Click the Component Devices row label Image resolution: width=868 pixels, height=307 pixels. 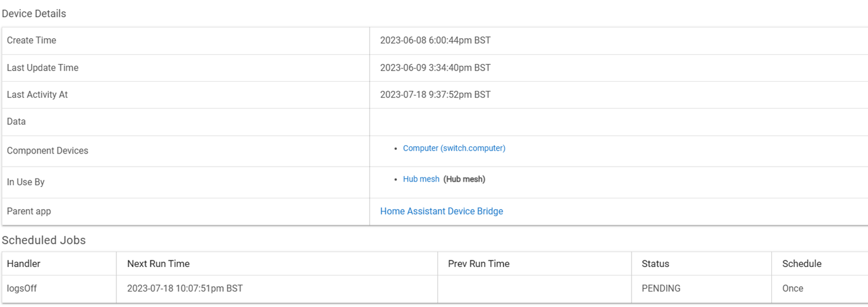point(48,151)
